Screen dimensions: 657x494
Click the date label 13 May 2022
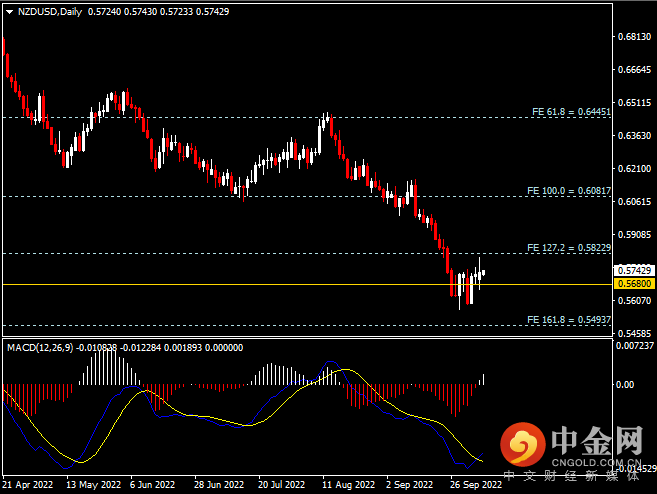[x=93, y=485]
